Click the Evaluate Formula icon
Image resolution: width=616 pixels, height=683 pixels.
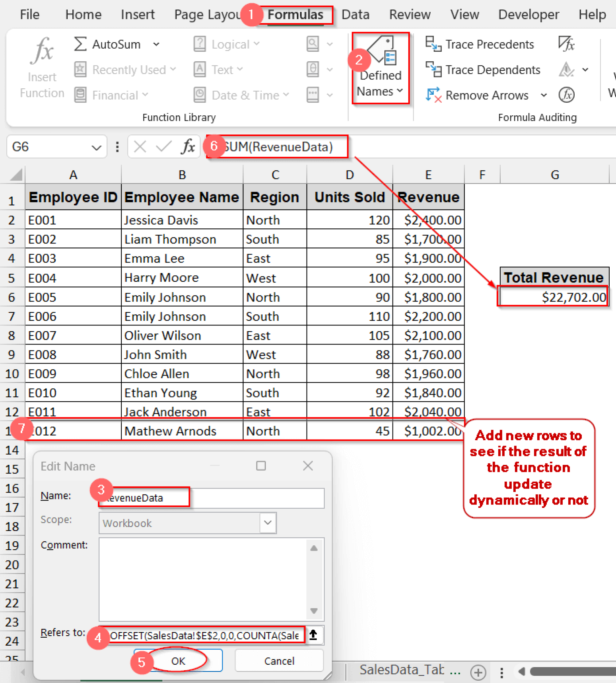(x=567, y=95)
